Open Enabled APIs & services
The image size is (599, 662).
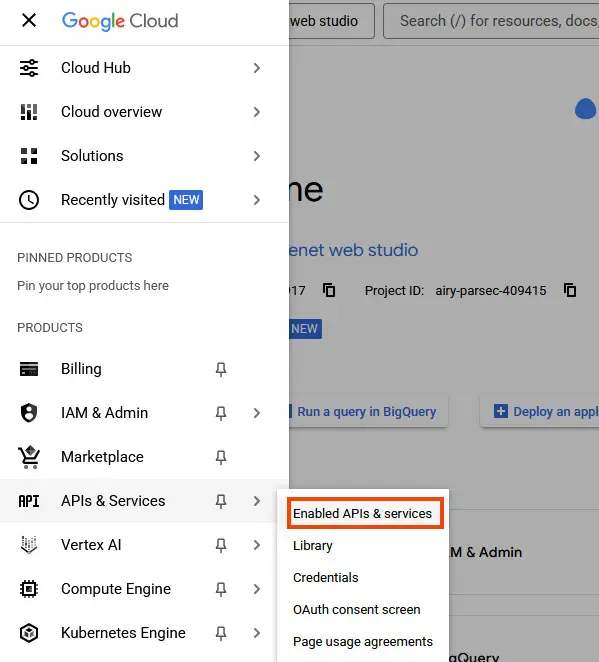tap(365, 513)
